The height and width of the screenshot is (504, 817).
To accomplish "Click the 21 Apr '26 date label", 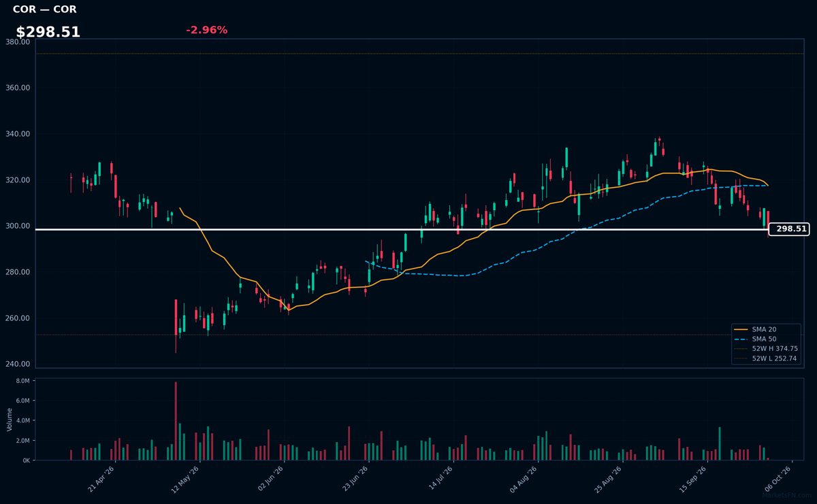I will pos(101,479).
